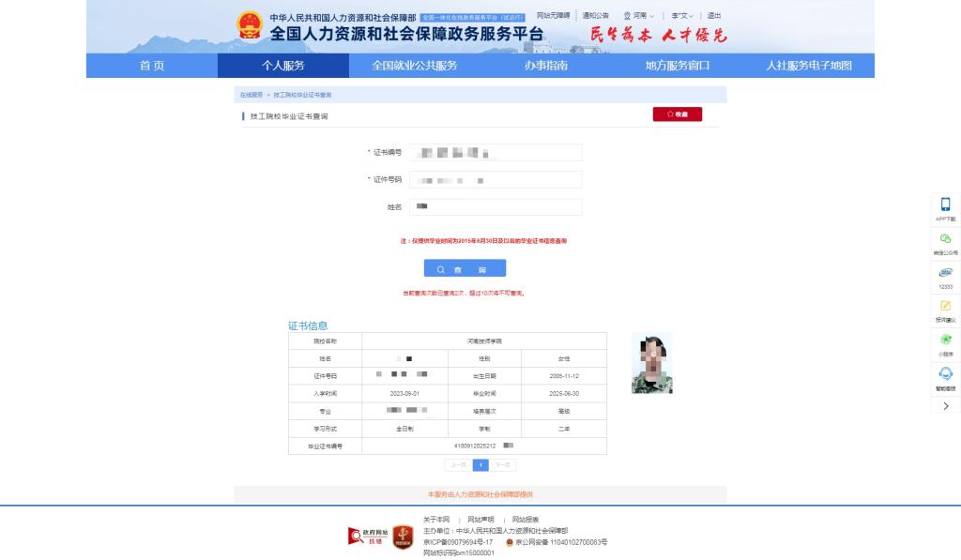Image resolution: width=961 pixels, height=560 pixels.
Task: Click the 关于本网 footer link
Action: (436, 520)
